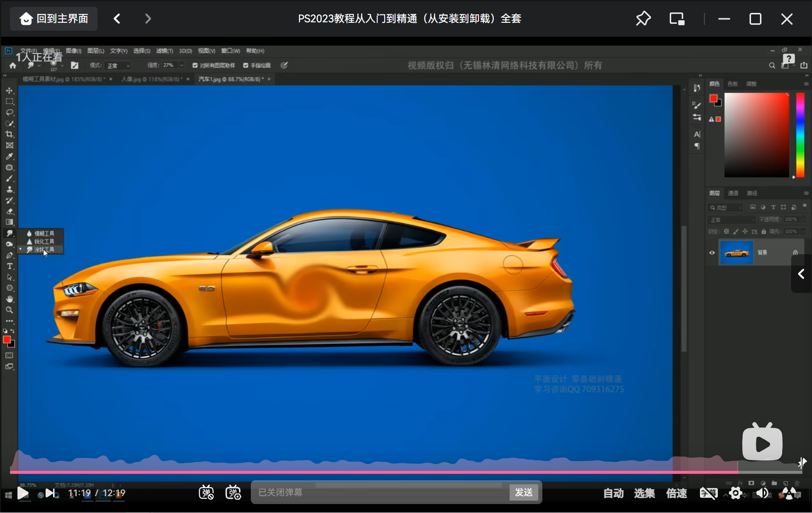Select the History Brush tool
The height and width of the screenshot is (513, 812).
coord(9,200)
